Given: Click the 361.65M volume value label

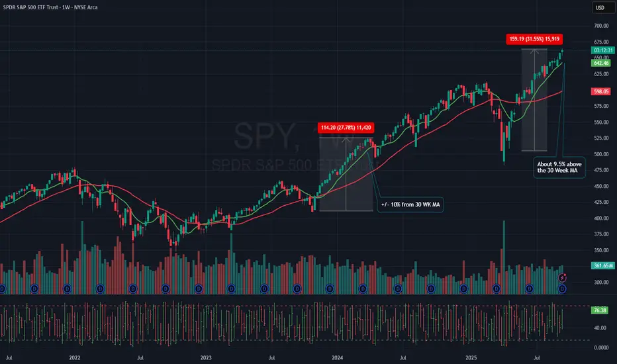Looking at the screenshot, I should point(603,265).
